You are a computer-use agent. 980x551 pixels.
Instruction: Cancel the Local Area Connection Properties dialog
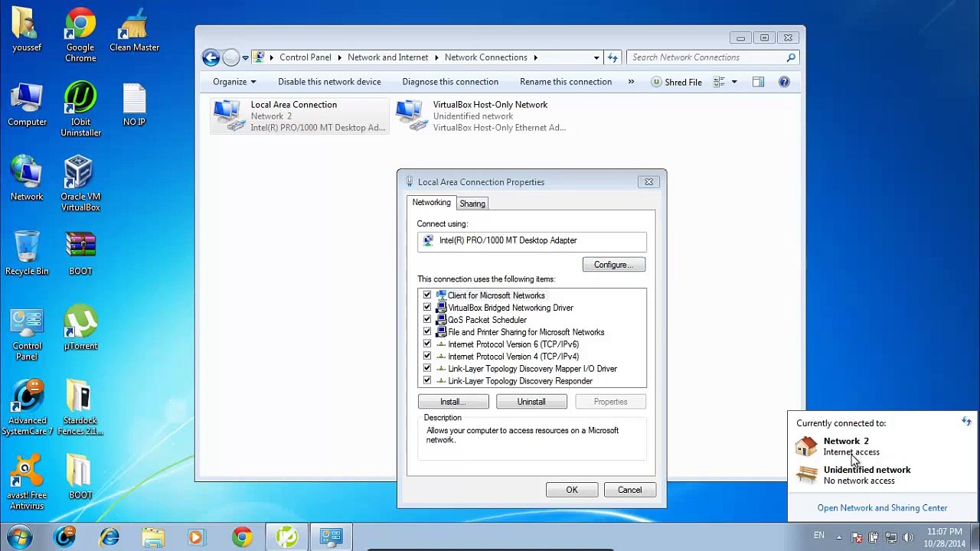(x=630, y=490)
